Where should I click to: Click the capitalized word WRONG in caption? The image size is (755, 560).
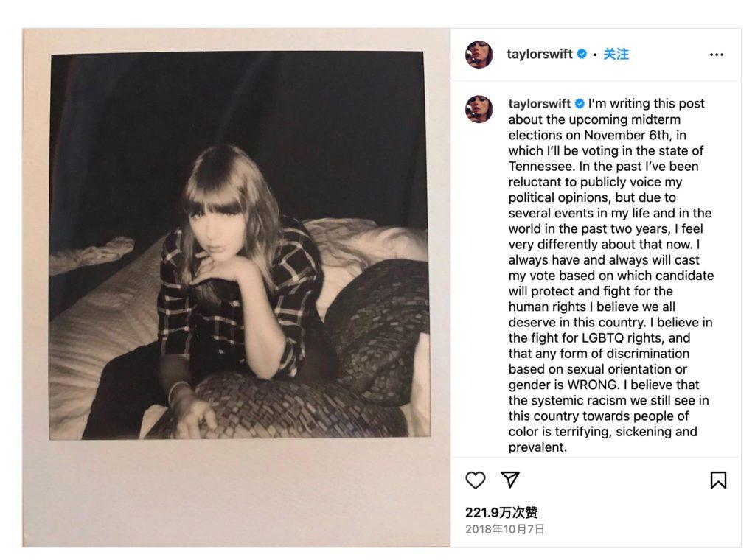(x=593, y=385)
